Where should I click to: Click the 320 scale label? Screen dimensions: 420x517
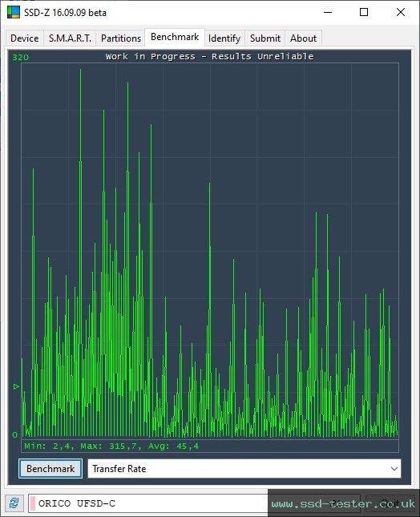(x=21, y=58)
